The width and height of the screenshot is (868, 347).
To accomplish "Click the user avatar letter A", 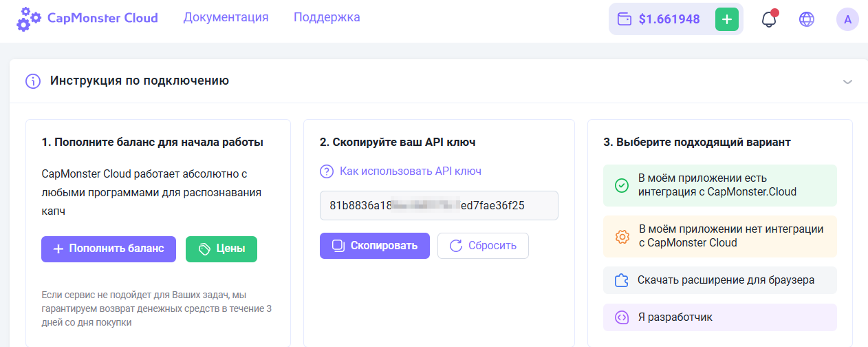I will point(847,19).
